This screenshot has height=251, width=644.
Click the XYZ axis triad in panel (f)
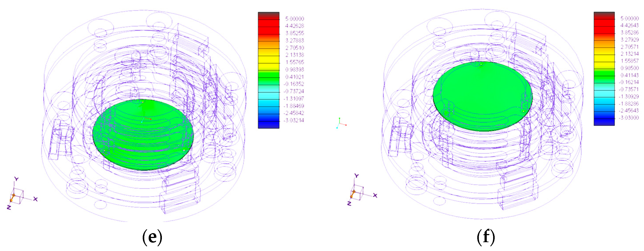click(358, 193)
